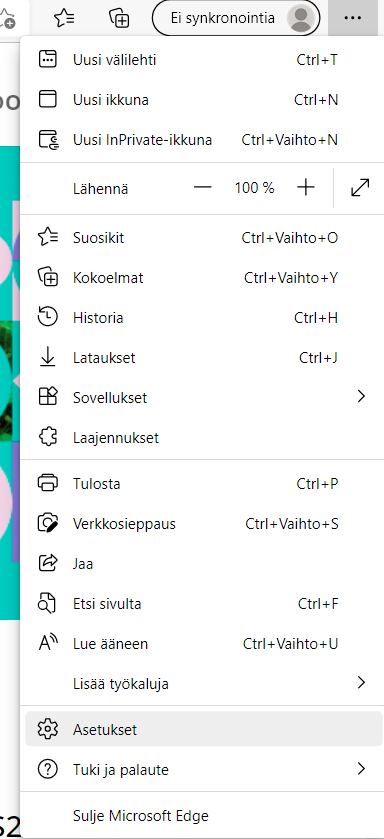Select Lue ääneen read aloud option
Viewport: 384px width, 839px height.
click(x=204, y=644)
